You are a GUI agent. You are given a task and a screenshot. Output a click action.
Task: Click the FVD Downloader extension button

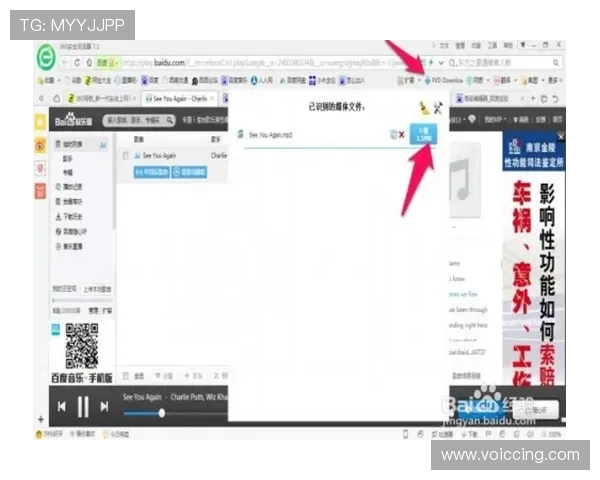pos(444,80)
